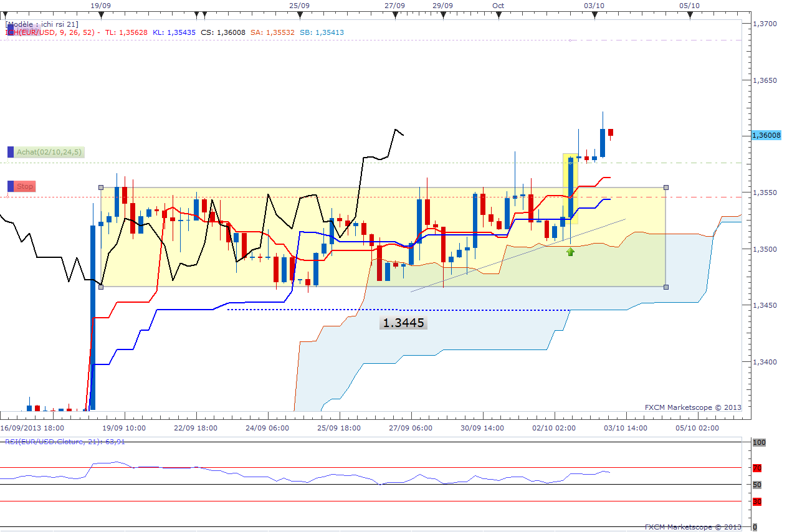Grab the top-left handle of yellow rectangle
This screenshot has height=532, width=787.
(x=102, y=187)
